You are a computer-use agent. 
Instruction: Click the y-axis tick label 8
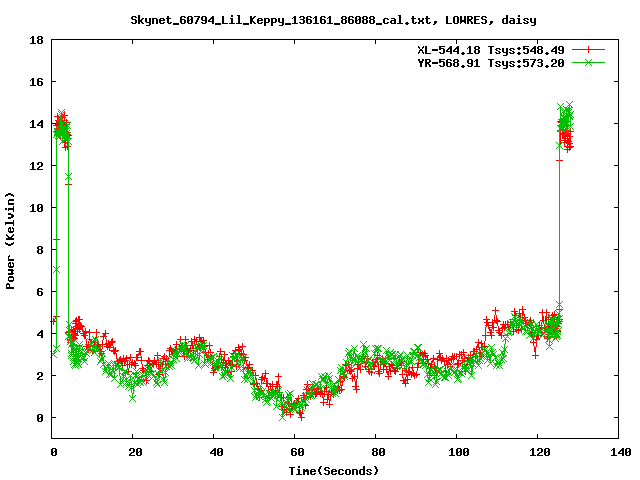[40, 250]
